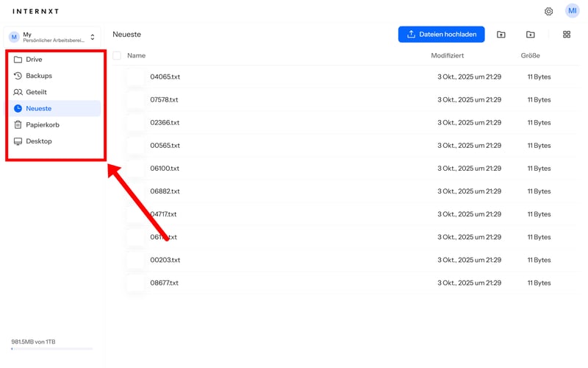Click the upload folder icon
The image size is (588, 368).
point(501,35)
